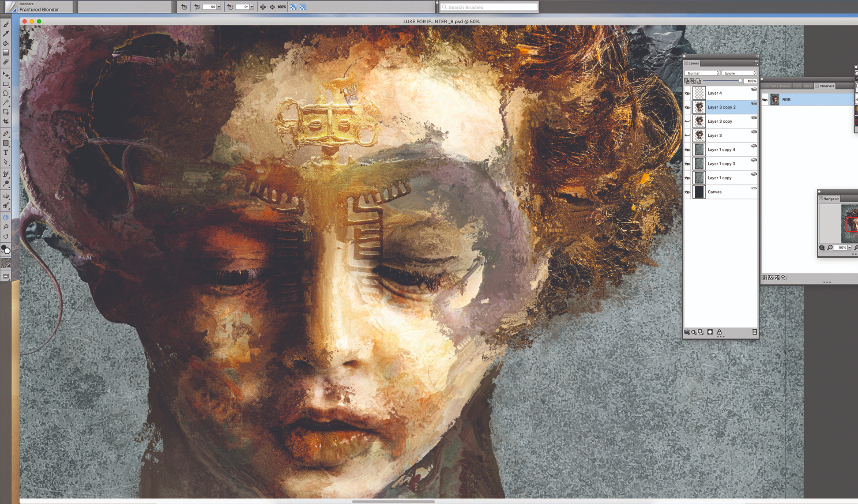Image resolution: width=858 pixels, height=504 pixels.
Task: Show Layer 3 copy with closed eye
Action: tap(687, 121)
